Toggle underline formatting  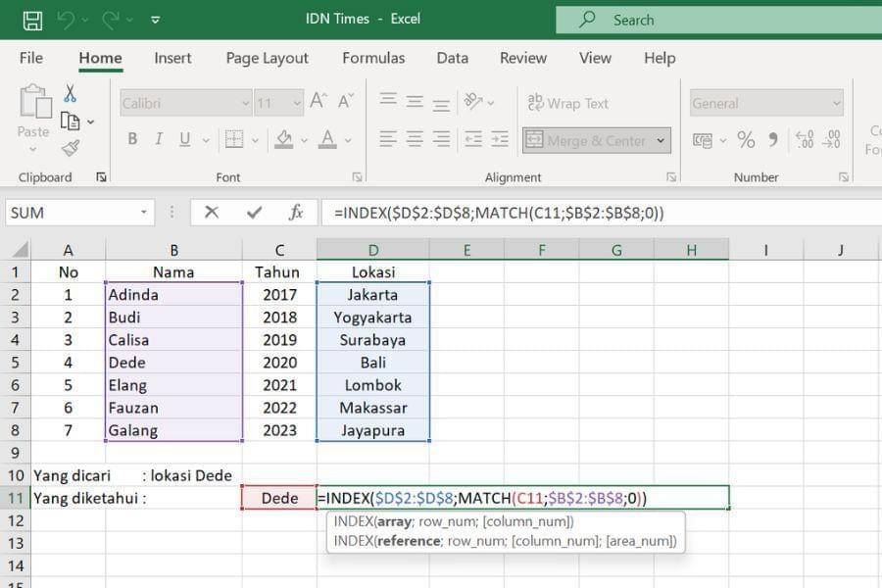coord(183,139)
